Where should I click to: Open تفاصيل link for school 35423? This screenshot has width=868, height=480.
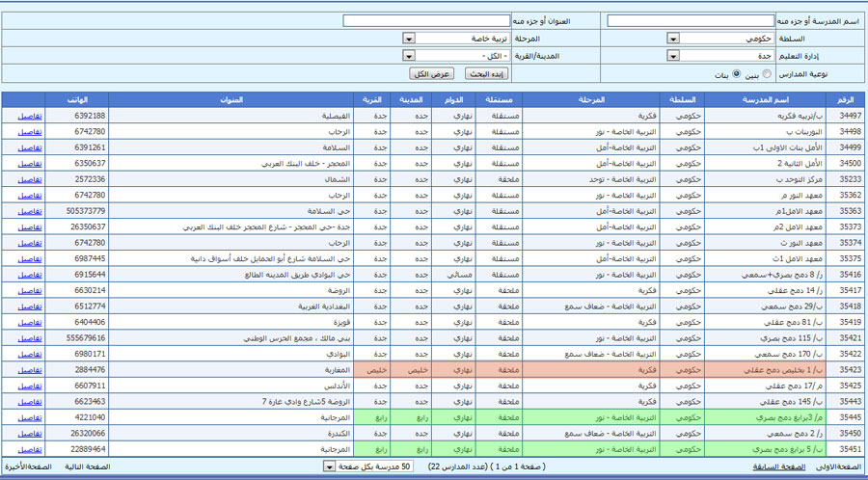point(30,370)
